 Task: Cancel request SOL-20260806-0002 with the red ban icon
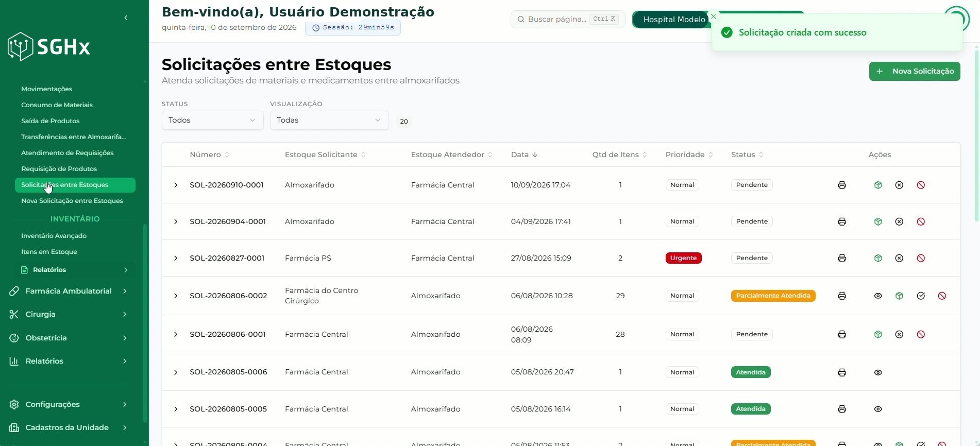click(942, 296)
